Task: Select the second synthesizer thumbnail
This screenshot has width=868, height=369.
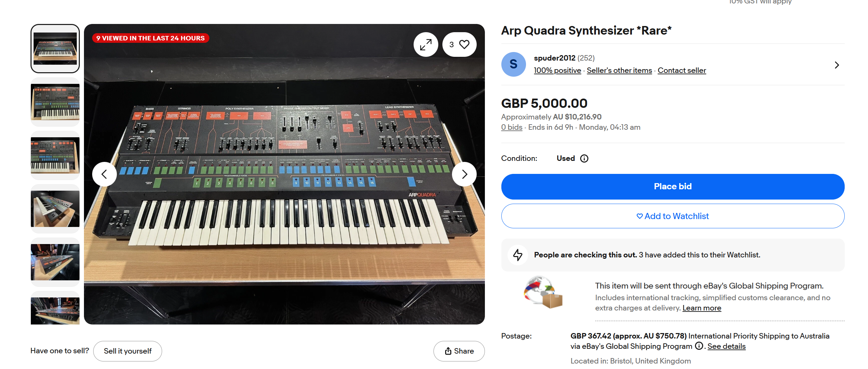Action: pyautogui.click(x=55, y=102)
